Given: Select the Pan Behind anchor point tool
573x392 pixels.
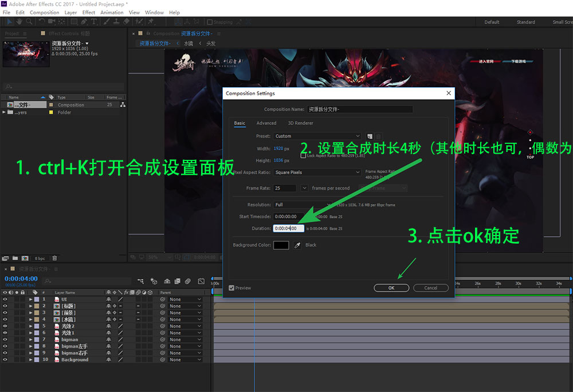Looking at the screenshot, I should pos(62,22).
